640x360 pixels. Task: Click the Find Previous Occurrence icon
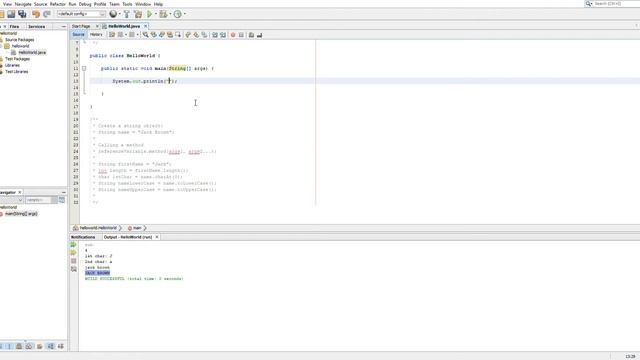coord(153,35)
